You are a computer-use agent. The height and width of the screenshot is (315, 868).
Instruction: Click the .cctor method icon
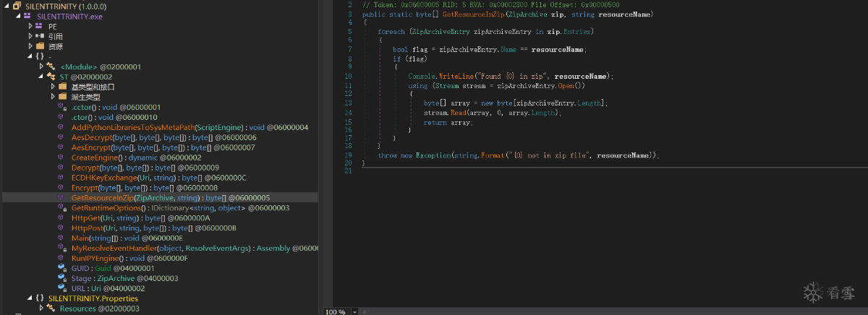click(x=63, y=107)
